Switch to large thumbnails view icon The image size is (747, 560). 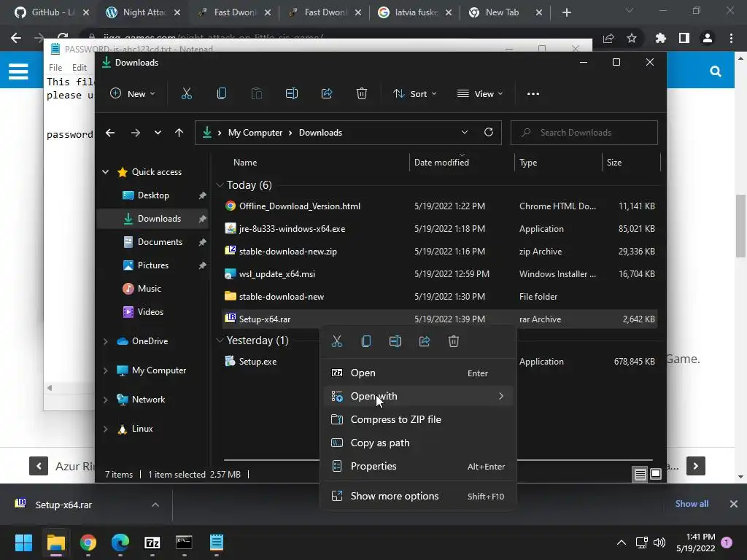tap(656, 474)
